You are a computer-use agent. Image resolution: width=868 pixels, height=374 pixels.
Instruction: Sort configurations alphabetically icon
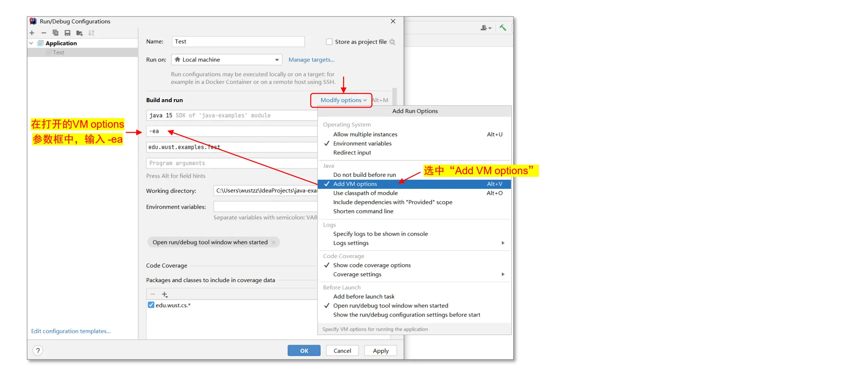pos(91,33)
